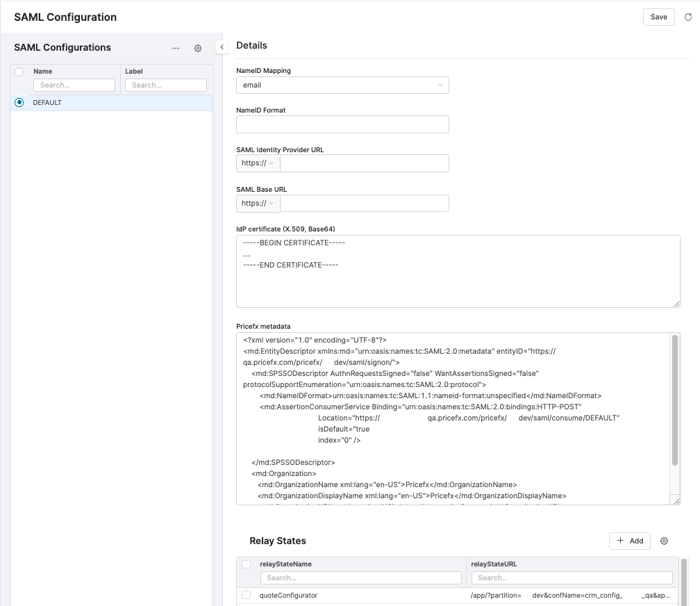700x606 pixels.
Task: Click the Add button under Relay States
Action: click(x=629, y=541)
